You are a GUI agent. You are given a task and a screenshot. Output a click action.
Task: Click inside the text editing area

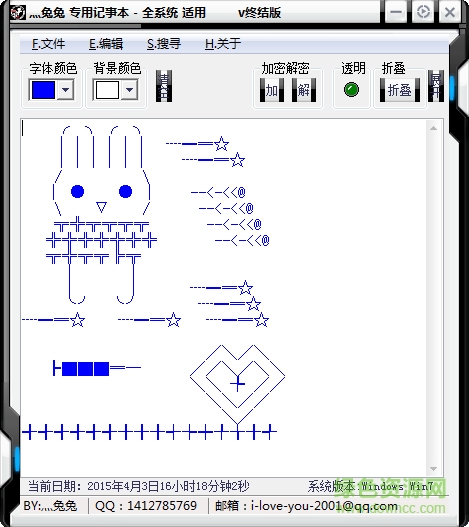point(223,297)
